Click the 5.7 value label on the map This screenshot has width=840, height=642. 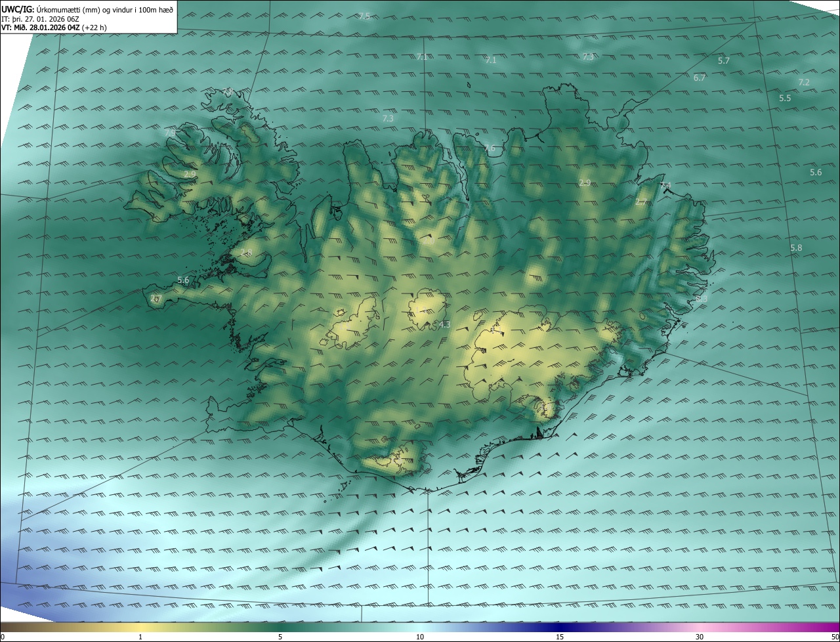(724, 60)
